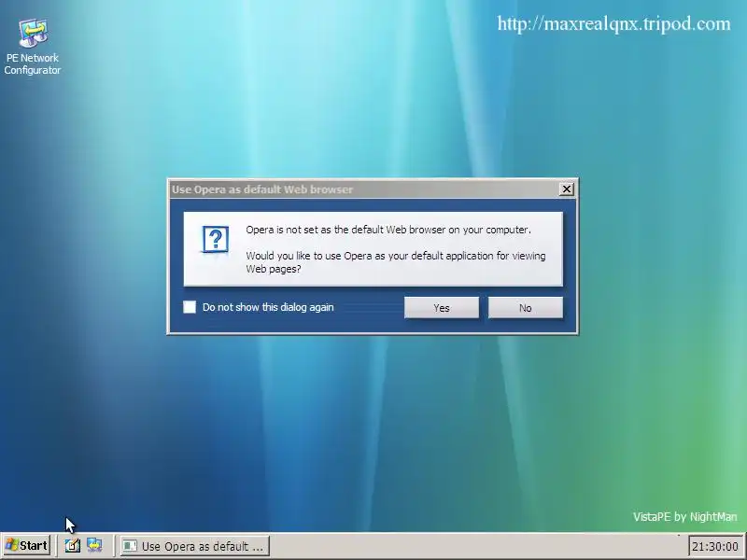Image resolution: width=747 pixels, height=560 pixels.
Task: Click the text 'Would you like to use Opera'
Action: (308, 256)
